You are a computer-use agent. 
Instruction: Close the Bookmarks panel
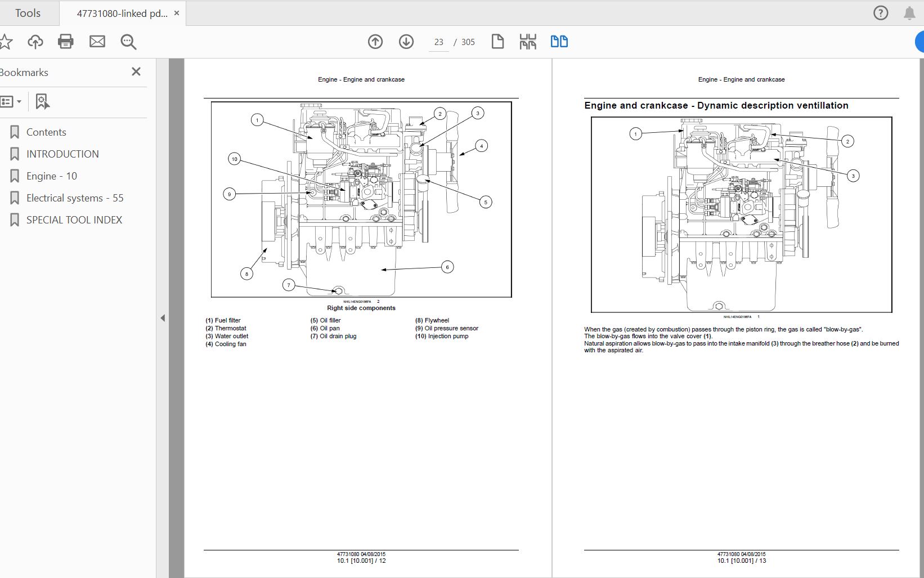click(x=136, y=72)
